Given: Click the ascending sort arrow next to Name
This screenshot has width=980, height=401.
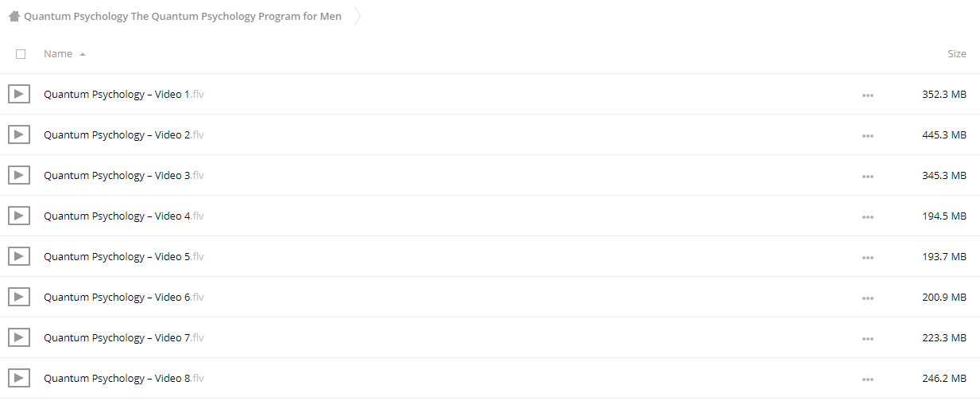Looking at the screenshot, I should pos(83,54).
